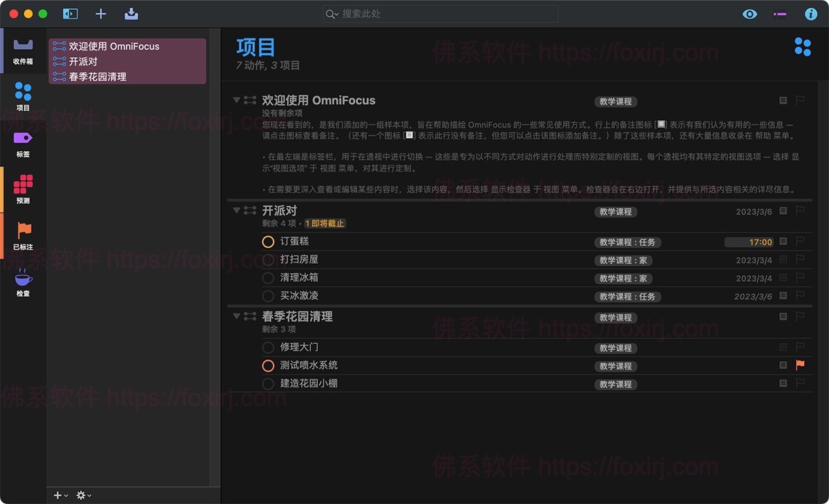The width and height of the screenshot is (829, 504).
Task: Open the add menu at the sidebar bottom
Action: click(59, 495)
